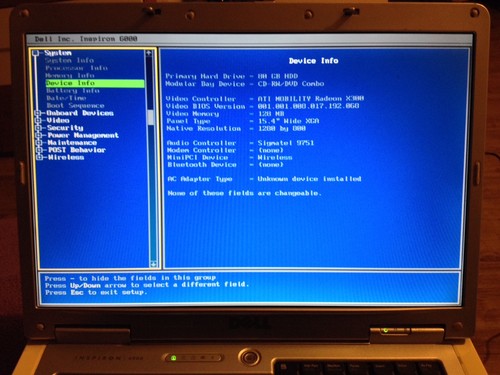Viewport: 500px width, 375px height.
Task: Click the AC Adapter Type row
Action: tap(264, 179)
